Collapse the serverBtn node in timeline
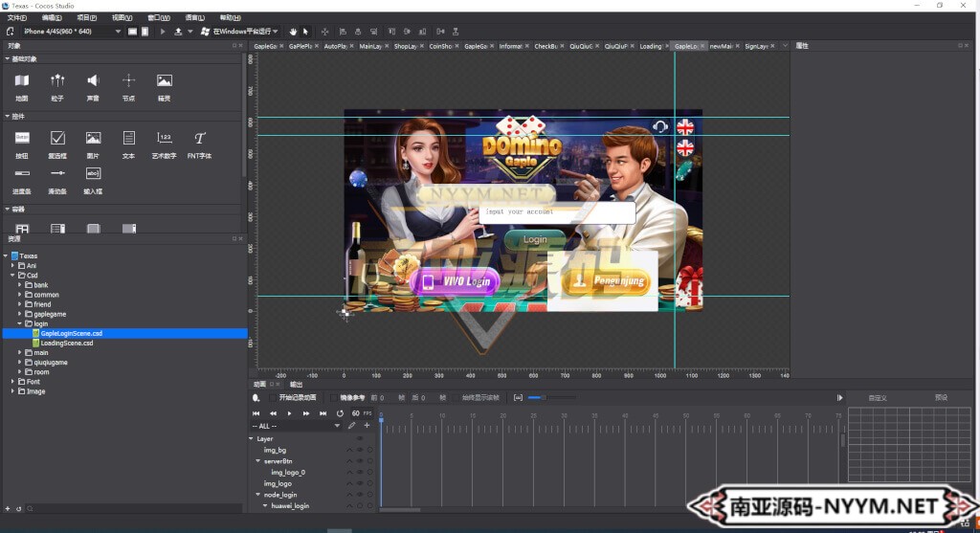980x533 pixels. click(x=257, y=460)
